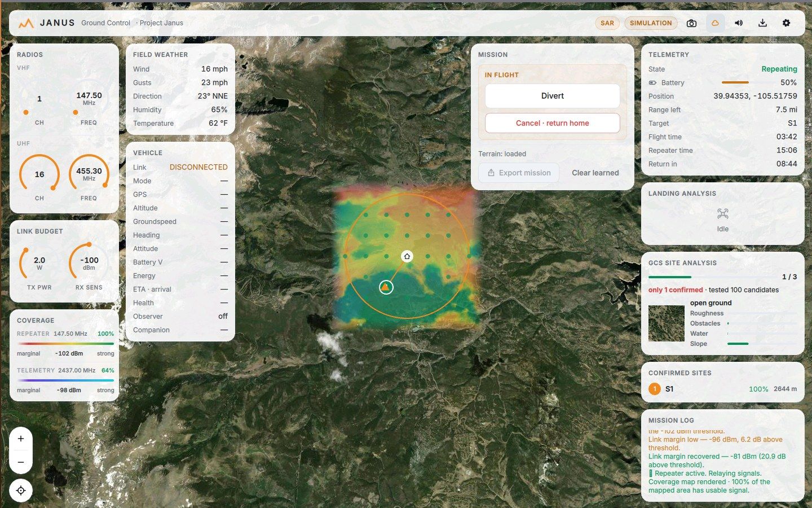The image size is (812, 508).
Task: Toggle the SAR mode pill
Action: pyautogui.click(x=607, y=23)
